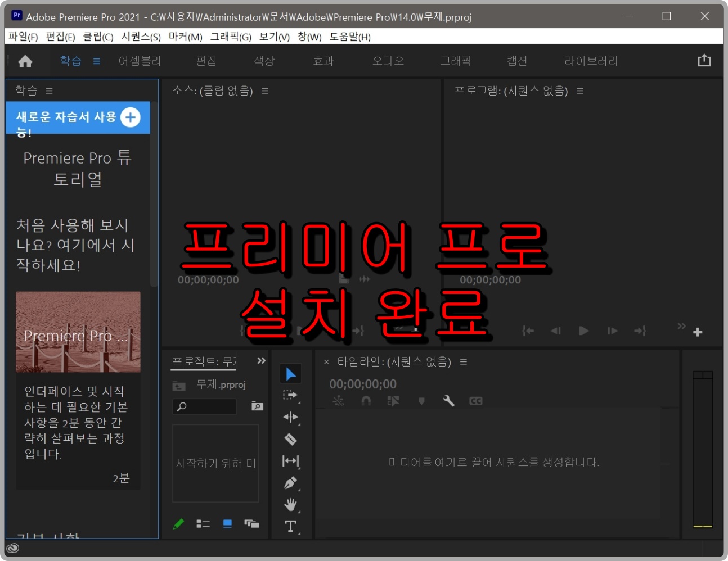Image resolution: width=728 pixels, height=561 pixels.
Task: Select the Hand tool
Action: coord(291,505)
